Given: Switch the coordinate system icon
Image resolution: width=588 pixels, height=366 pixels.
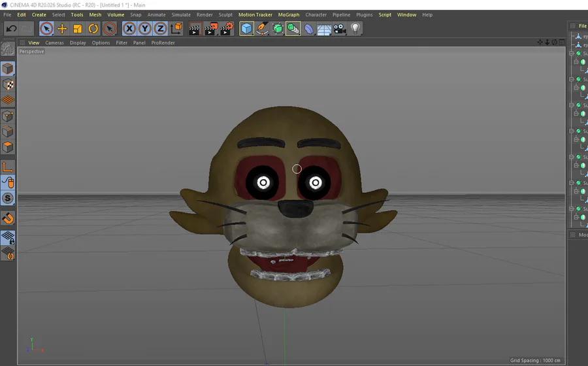Looking at the screenshot, I should (176, 29).
